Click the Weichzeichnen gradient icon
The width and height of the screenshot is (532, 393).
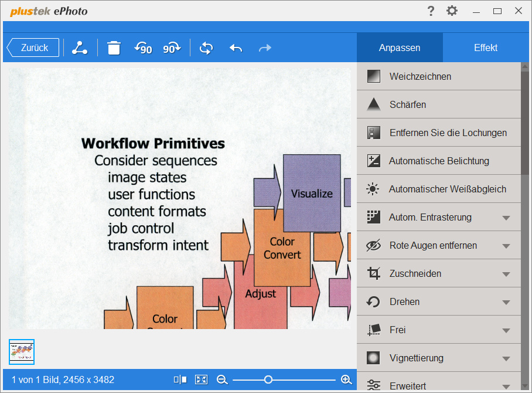pos(374,76)
